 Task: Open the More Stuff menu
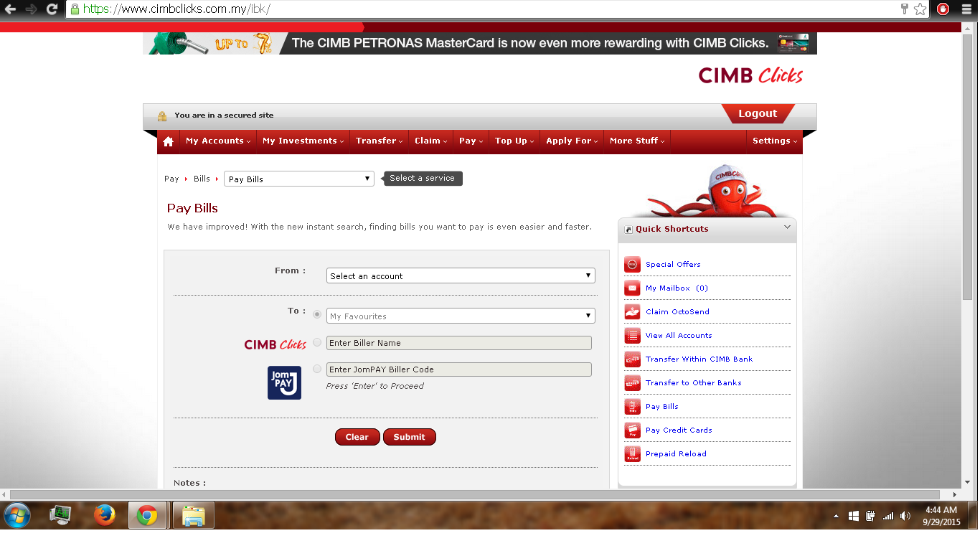637,141
